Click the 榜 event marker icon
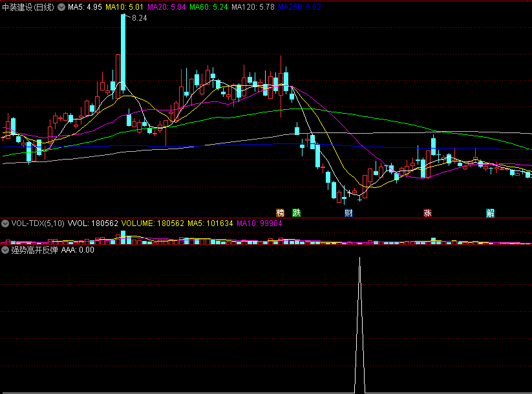This screenshot has width=532, height=394. pos(281,213)
